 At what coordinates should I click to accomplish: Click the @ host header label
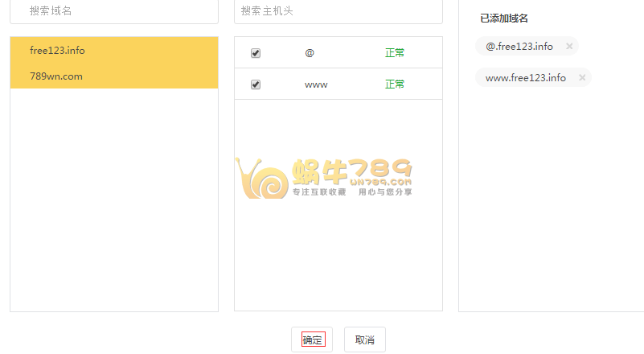pyautogui.click(x=310, y=53)
